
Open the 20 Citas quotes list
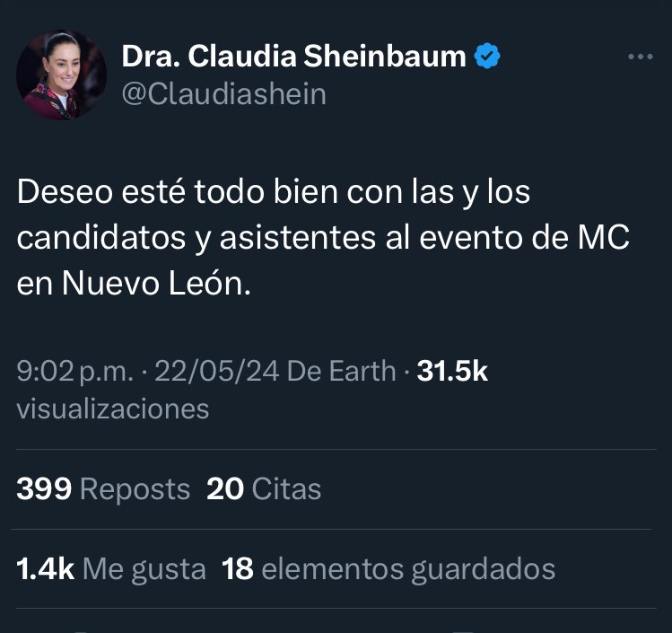pyautogui.click(x=264, y=489)
